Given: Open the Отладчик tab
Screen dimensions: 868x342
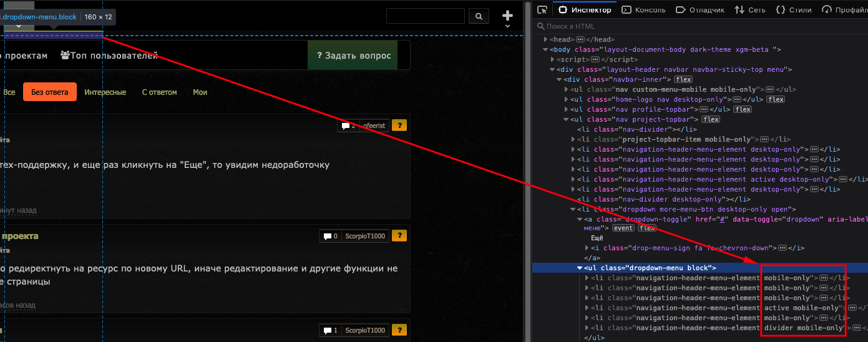Looking at the screenshot, I should coord(701,10).
